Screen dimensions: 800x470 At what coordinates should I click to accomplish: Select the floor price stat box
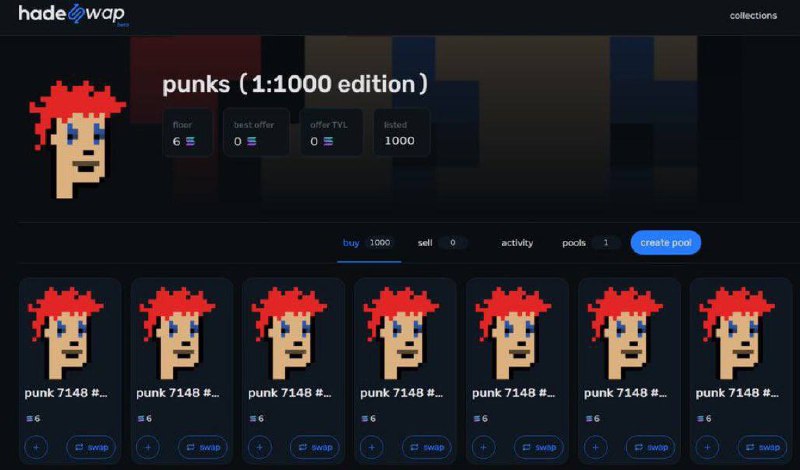tap(187, 133)
